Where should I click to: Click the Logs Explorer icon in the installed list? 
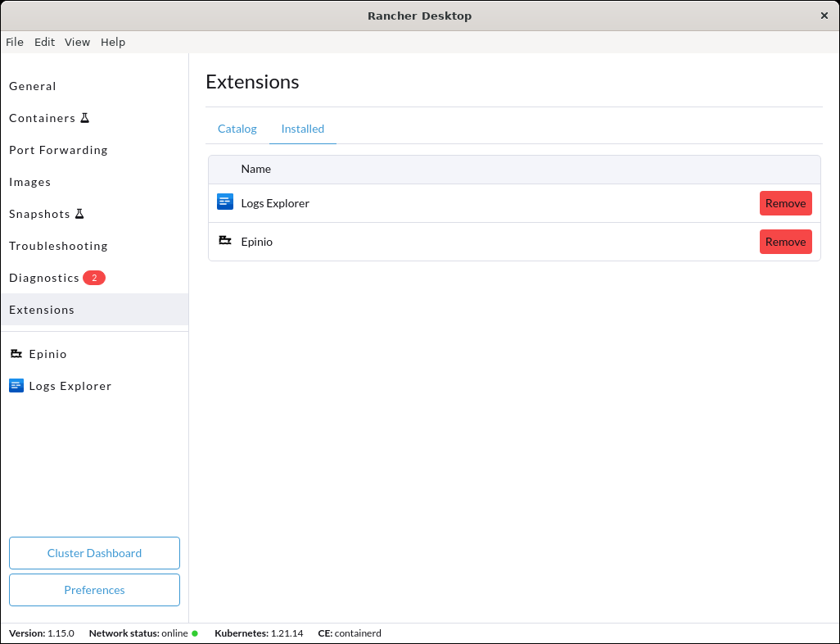click(x=224, y=202)
